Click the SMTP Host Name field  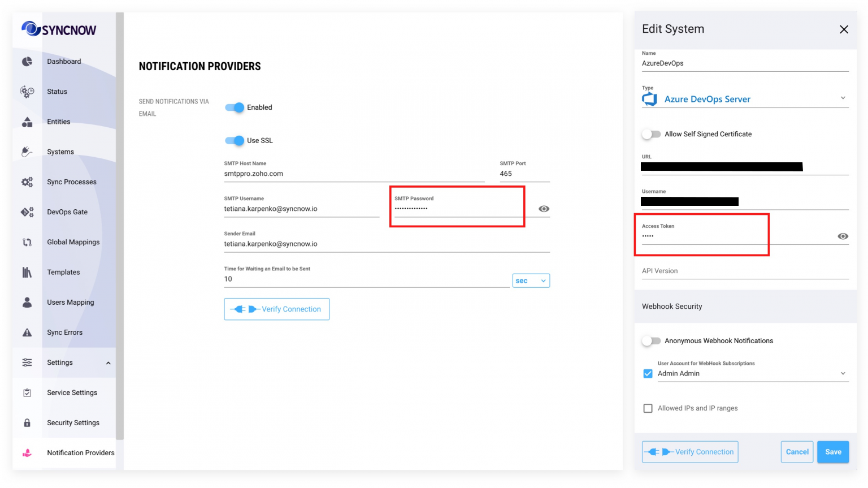[354, 174]
